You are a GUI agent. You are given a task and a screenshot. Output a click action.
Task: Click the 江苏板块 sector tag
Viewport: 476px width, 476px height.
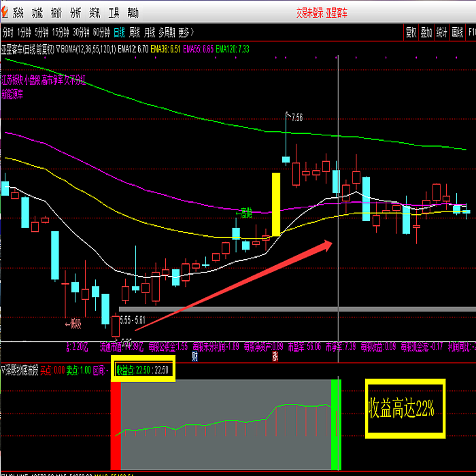pyautogui.click(x=12, y=80)
